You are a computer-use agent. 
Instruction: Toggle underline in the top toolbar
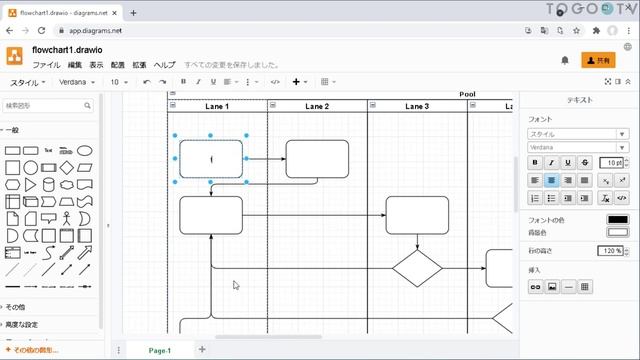point(213,82)
